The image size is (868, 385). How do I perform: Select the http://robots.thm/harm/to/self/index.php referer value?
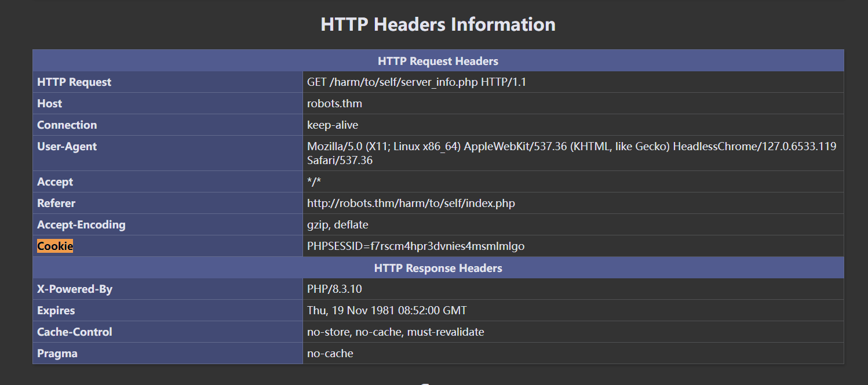pos(411,204)
